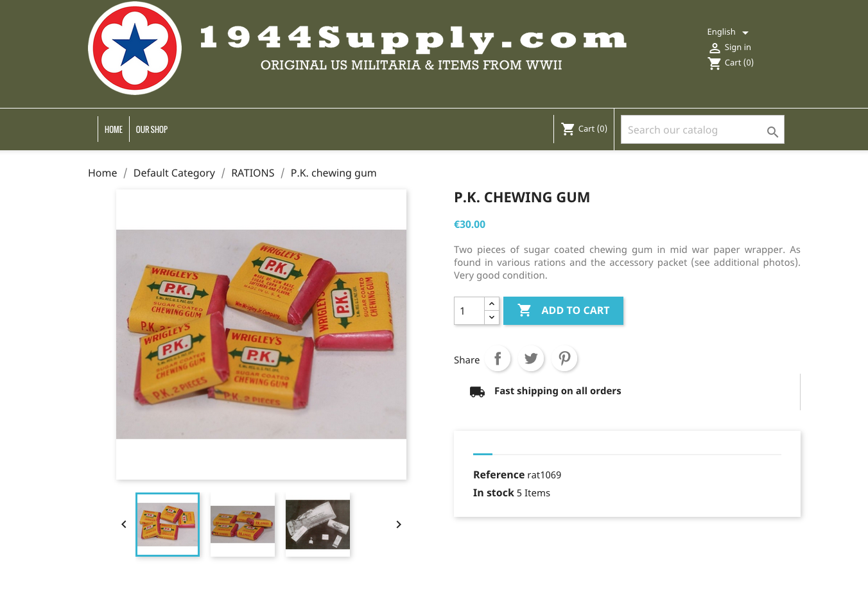Open Default Category breadcrumb link
868x592 pixels.
click(174, 173)
